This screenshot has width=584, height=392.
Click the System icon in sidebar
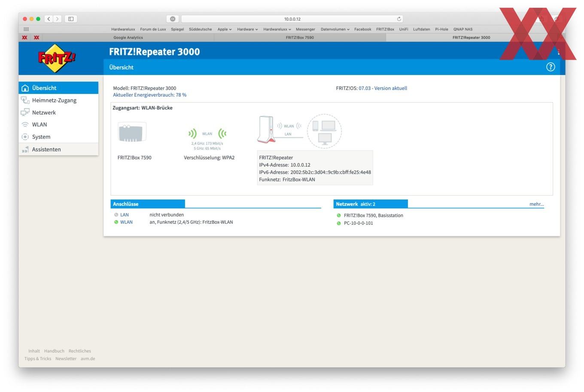(25, 137)
